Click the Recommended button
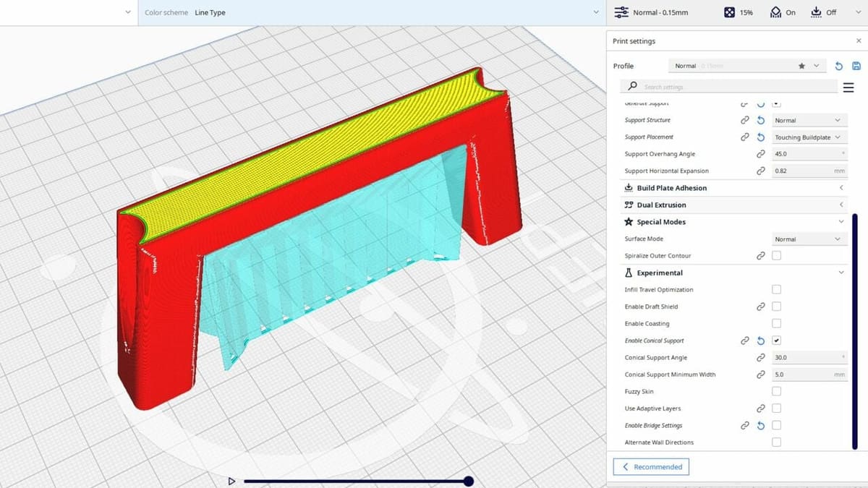This screenshot has width=868, height=488. (x=651, y=467)
